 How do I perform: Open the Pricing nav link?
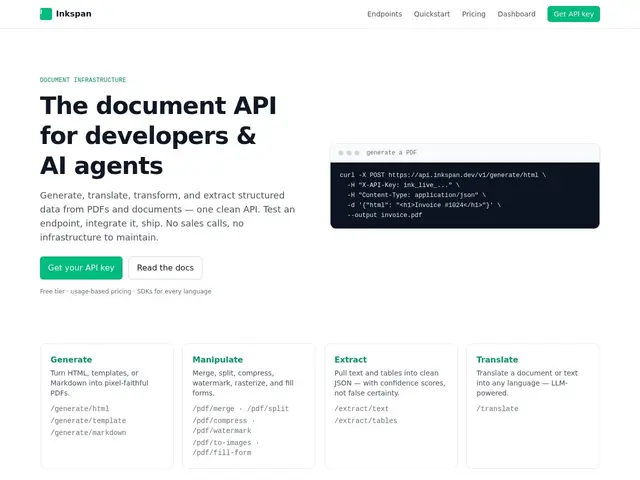473,14
